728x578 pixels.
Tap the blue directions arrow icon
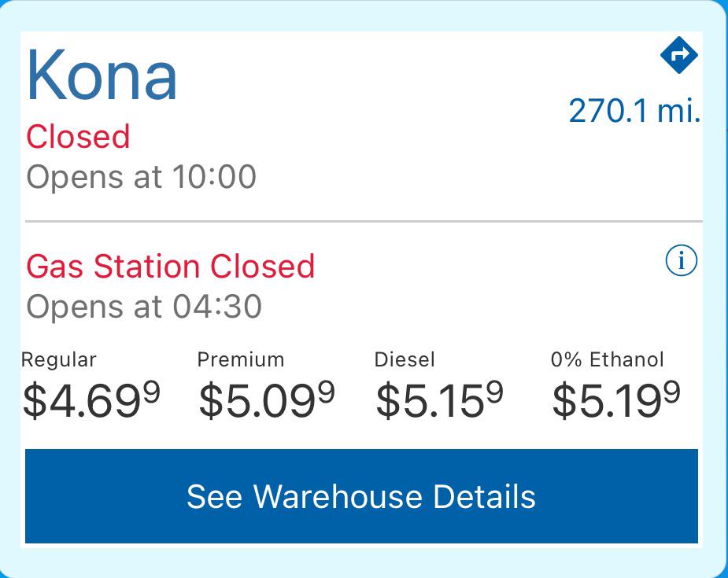pyautogui.click(x=679, y=56)
